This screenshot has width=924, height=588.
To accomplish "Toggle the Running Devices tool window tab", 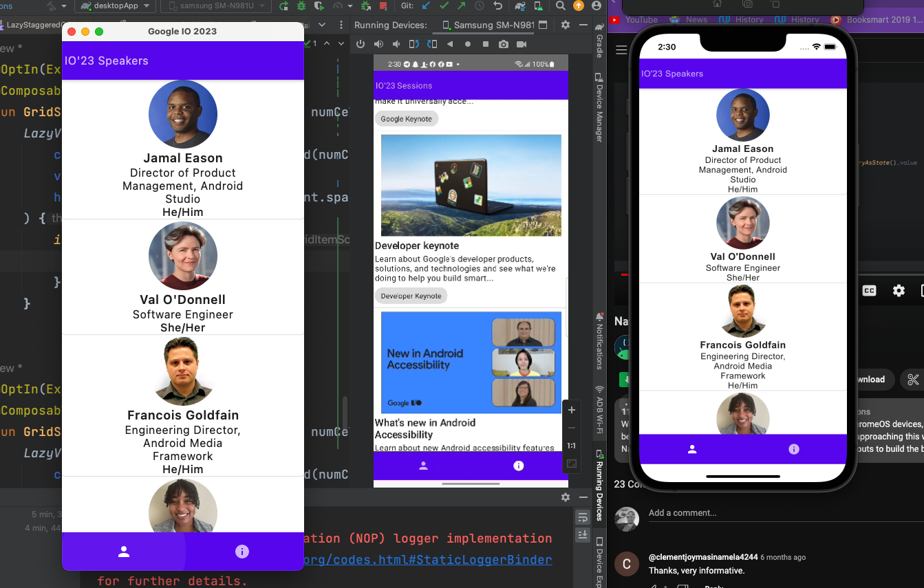I will (599, 485).
